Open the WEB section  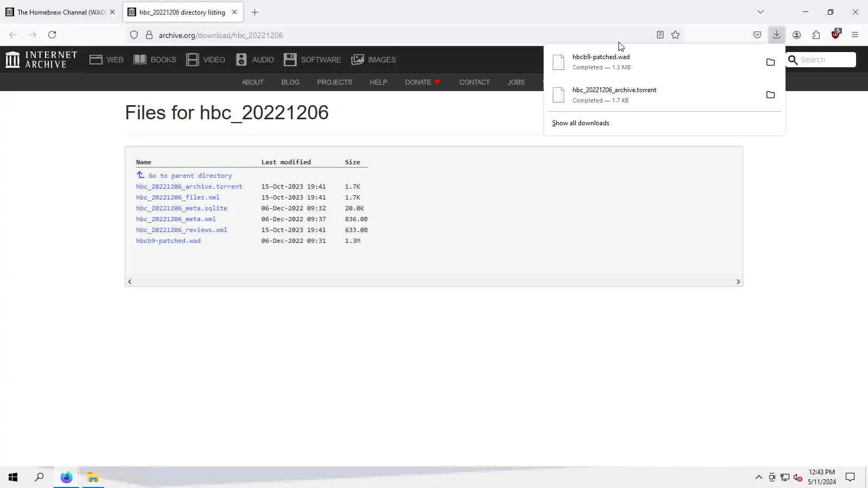[107, 60]
